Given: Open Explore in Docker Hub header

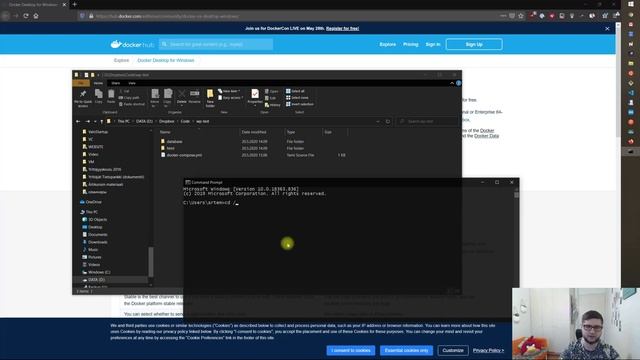Looking at the screenshot, I should [x=387, y=44].
